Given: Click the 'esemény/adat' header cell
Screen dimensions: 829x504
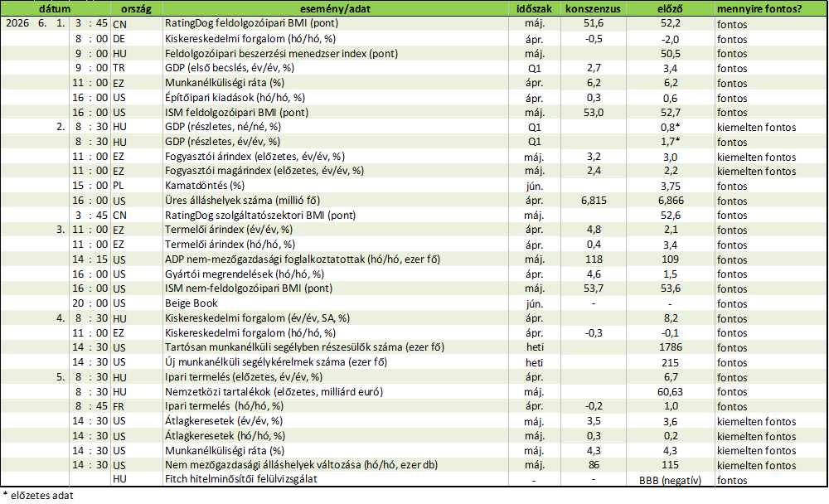Looking at the screenshot, I should coord(335,8).
